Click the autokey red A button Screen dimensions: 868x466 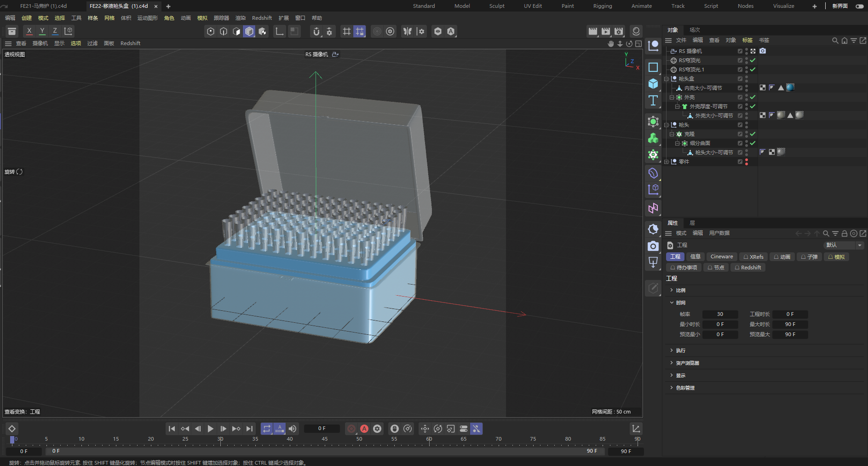click(x=364, y=429)
